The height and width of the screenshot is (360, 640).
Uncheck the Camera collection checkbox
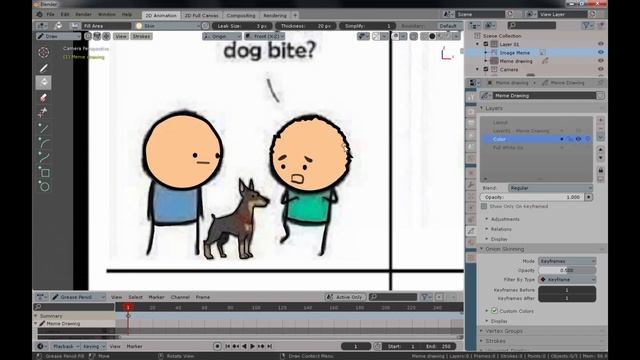coord(486,69)
